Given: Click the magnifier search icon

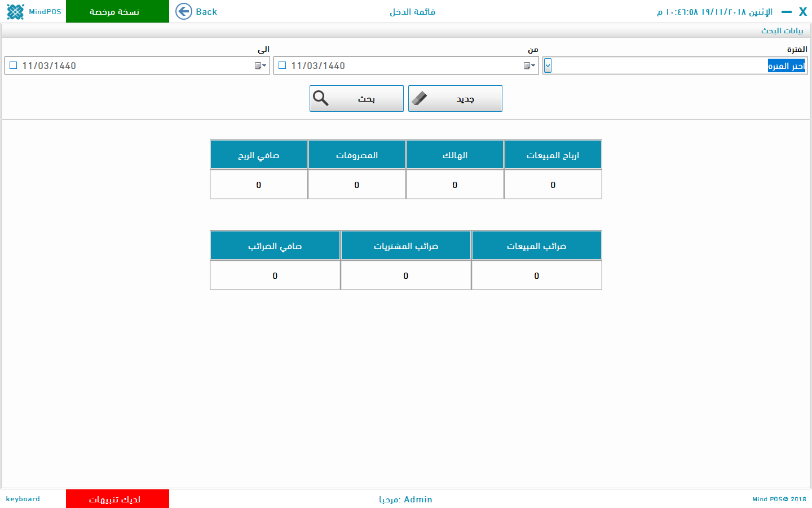Looking at the screenshot, I should [321, 98].
